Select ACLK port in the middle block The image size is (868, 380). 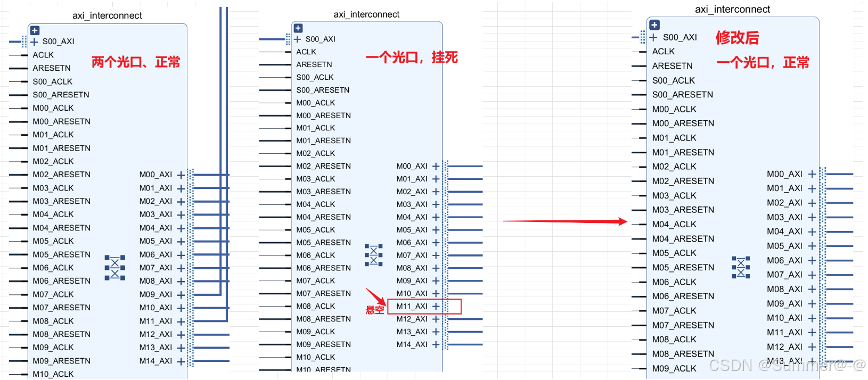point(306,52)
